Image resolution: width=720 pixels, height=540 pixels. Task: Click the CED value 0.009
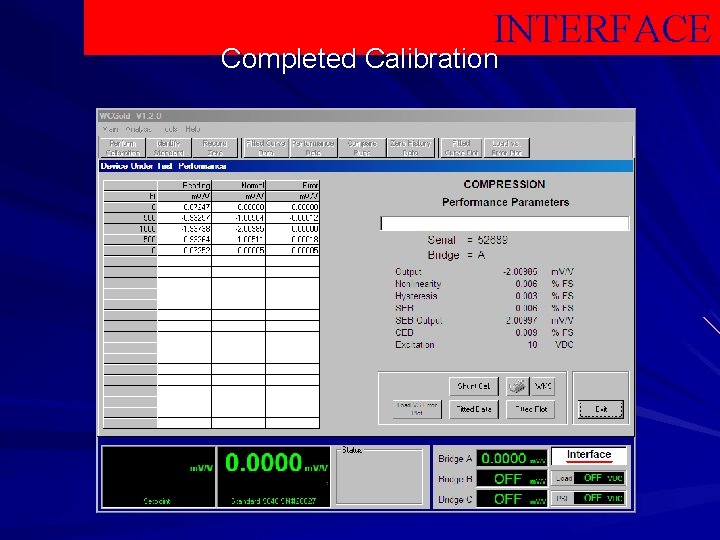point(526,332)
